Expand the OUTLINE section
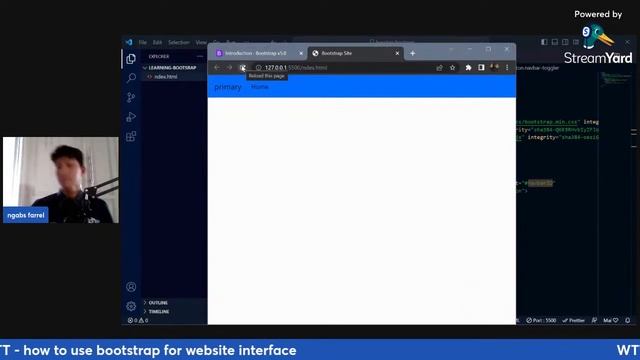 coord(158,302)
